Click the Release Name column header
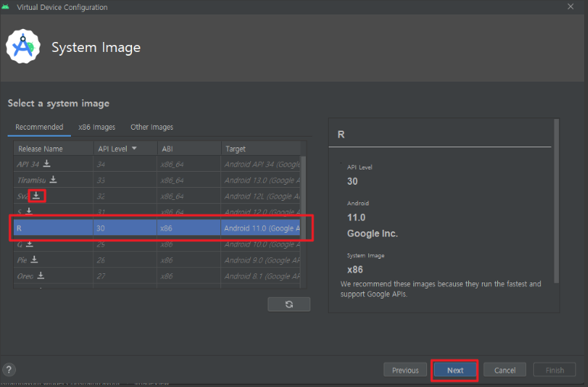 (x=53, y=149)
